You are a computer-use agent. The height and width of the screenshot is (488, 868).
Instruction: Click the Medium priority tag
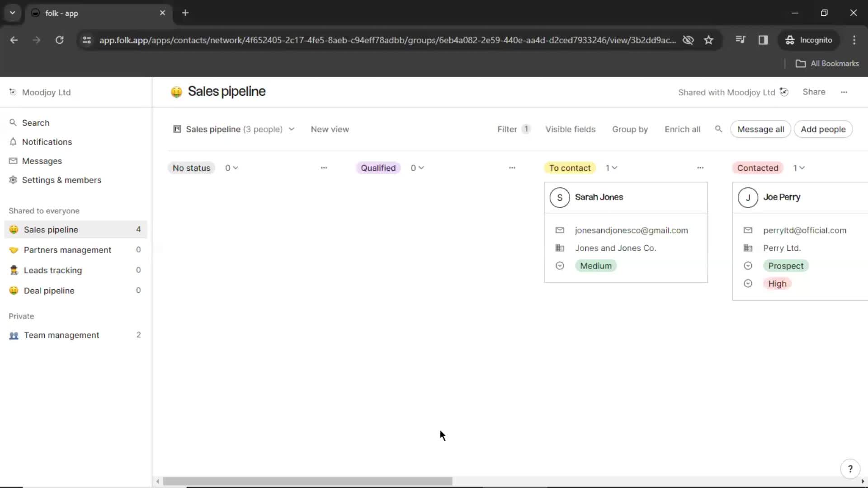point(595,266)
